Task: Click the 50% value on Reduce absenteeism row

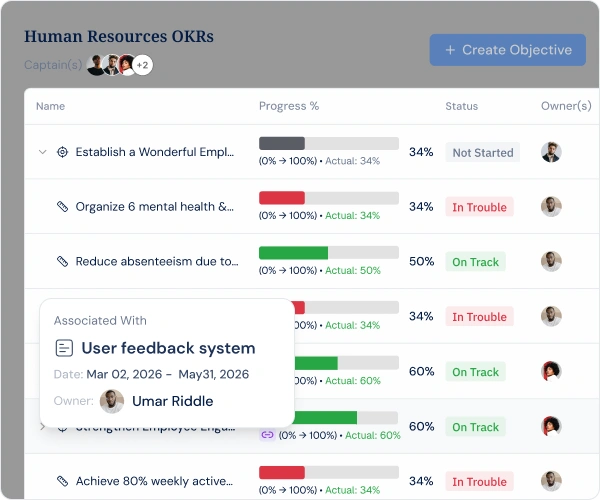Action: pos(421,261)
